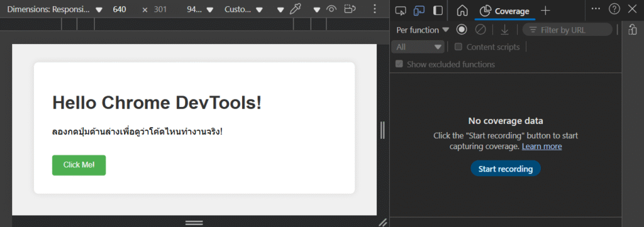Toggle the dock side panel icon
Screen dimensions: 644x227
click(438, 11)
